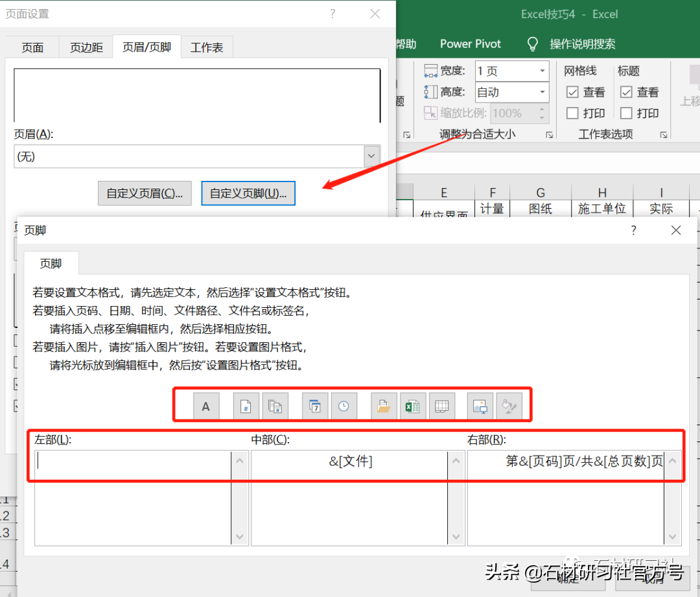The image size is (700, 597).
Task: Open the 页眉 (无) dropdown list
Action: point(371,156)
